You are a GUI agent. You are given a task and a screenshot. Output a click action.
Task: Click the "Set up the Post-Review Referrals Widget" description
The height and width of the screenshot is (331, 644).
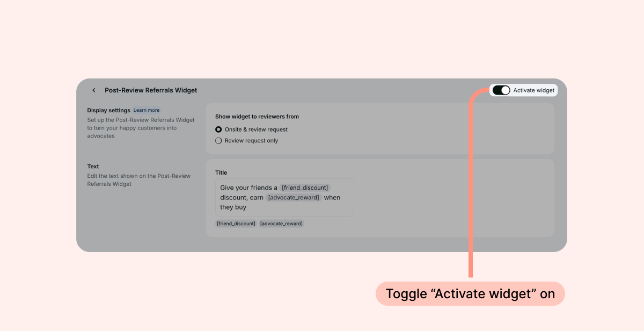[141, 120]
